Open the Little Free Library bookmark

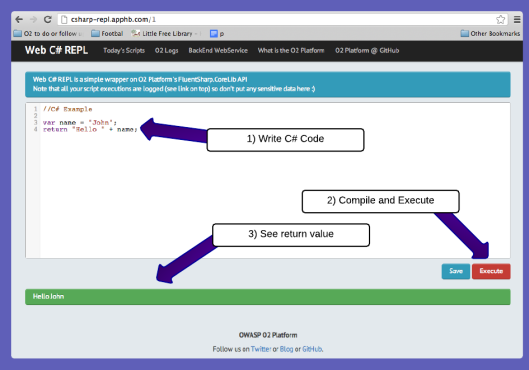[165, 34]
